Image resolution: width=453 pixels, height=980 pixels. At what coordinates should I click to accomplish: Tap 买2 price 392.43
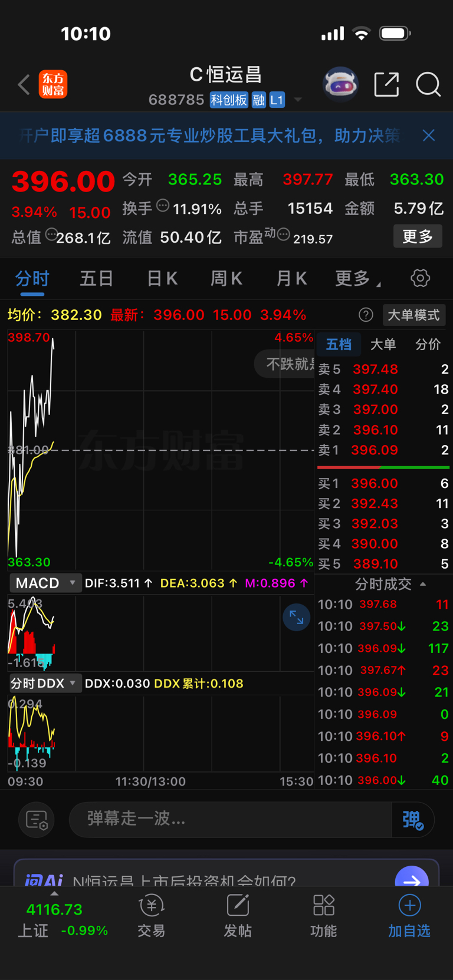coord(374,504)
